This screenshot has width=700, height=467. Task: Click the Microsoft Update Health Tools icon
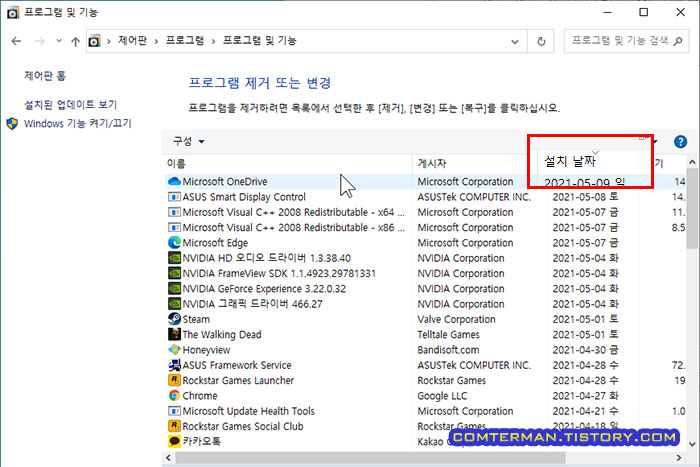174,411
